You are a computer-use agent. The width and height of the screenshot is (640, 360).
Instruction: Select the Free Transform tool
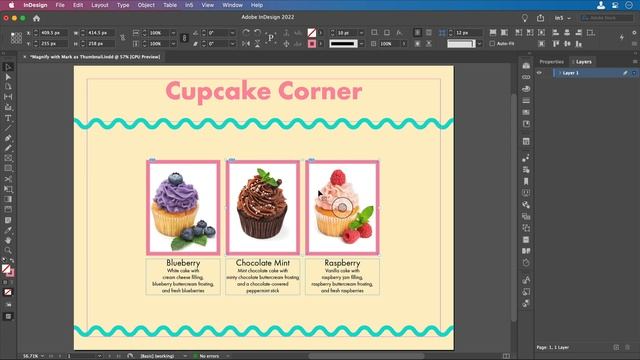[x=8, y=189]
